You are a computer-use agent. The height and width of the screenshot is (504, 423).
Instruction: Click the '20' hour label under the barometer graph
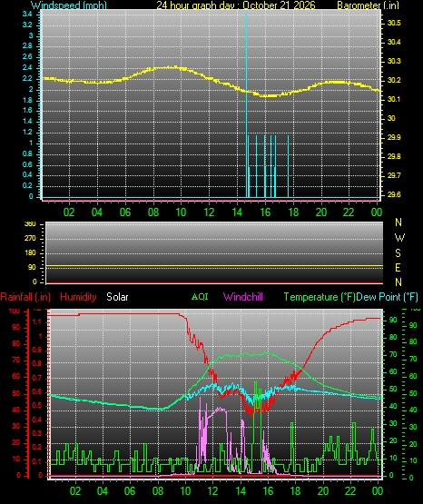click(x=321, y=212)
